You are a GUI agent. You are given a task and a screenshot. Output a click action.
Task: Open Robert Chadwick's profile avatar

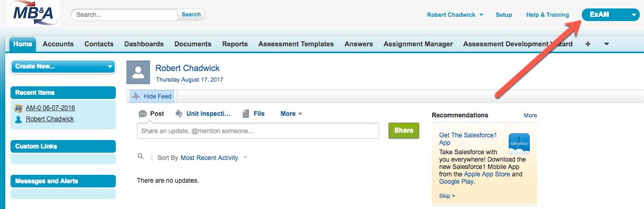(138, 72)
